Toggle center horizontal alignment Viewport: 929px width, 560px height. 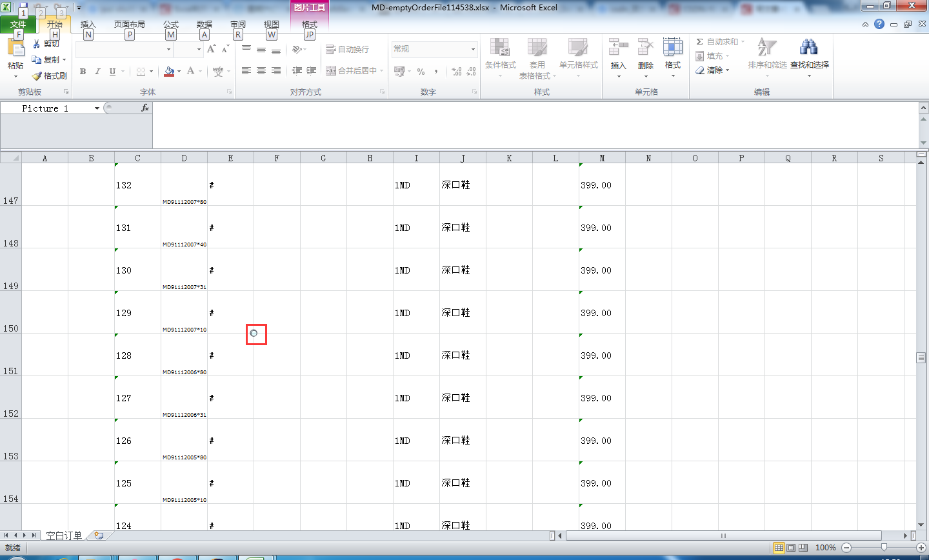[261, 71]
